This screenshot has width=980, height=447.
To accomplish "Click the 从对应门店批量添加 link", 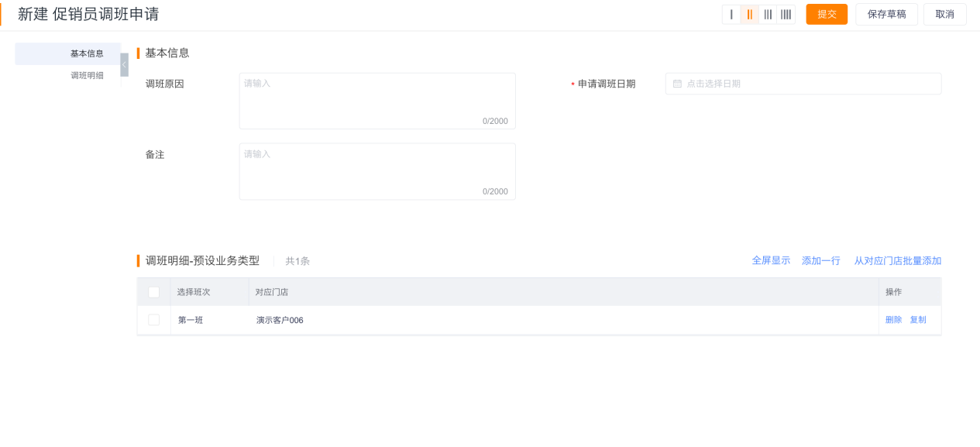I will tap(898, 261).
